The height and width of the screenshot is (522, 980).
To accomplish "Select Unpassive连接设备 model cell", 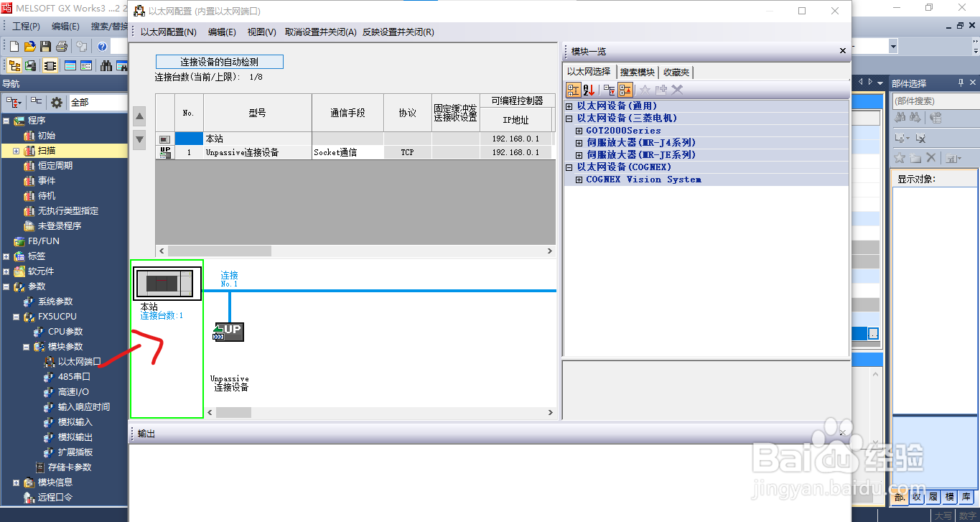I will (258, 153).
